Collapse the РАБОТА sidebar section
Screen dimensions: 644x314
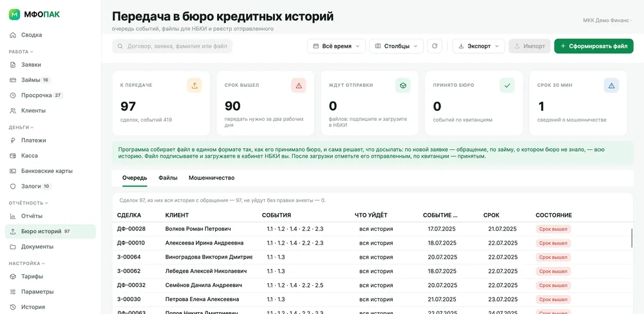(21, 51)
